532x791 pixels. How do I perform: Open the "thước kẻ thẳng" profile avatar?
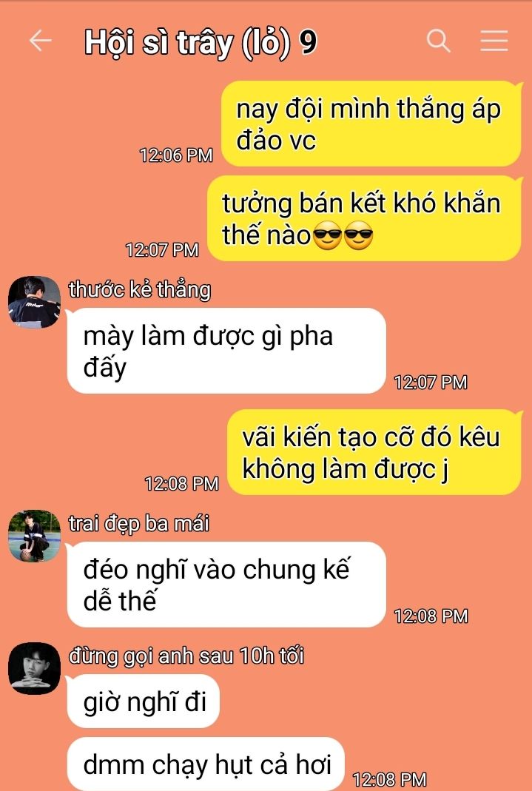coord(34,302)
